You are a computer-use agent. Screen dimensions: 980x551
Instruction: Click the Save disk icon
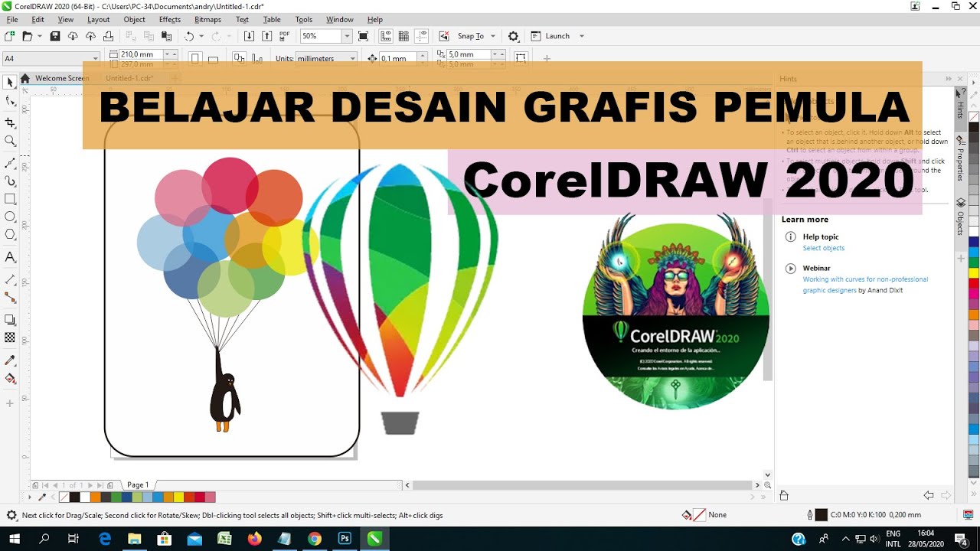tap(55, 36)
